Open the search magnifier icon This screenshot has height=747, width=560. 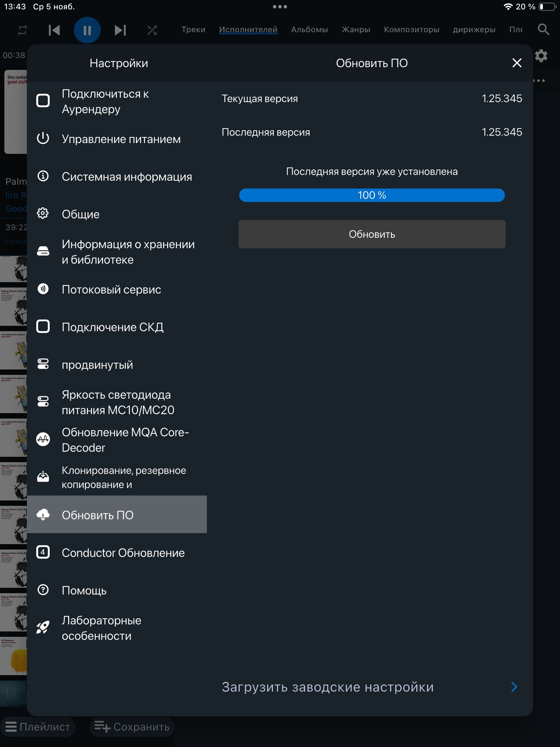pos(543,29)
